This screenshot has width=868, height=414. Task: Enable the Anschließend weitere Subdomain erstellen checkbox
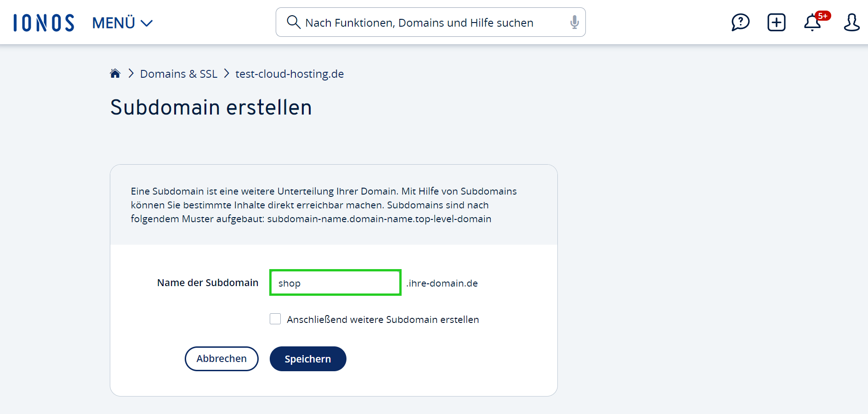point(275,319)
